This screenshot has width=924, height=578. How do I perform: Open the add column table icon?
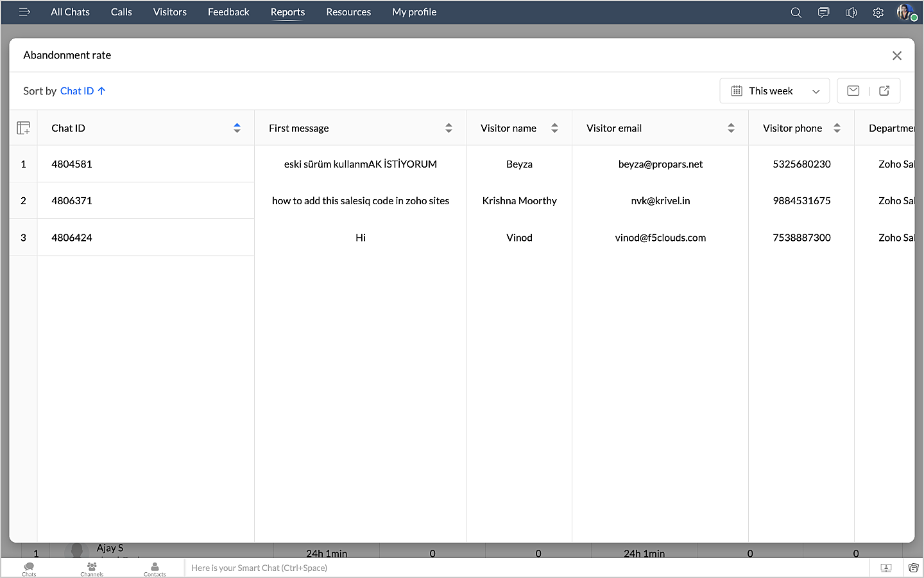pyautogui.click(x=24, y=128)
